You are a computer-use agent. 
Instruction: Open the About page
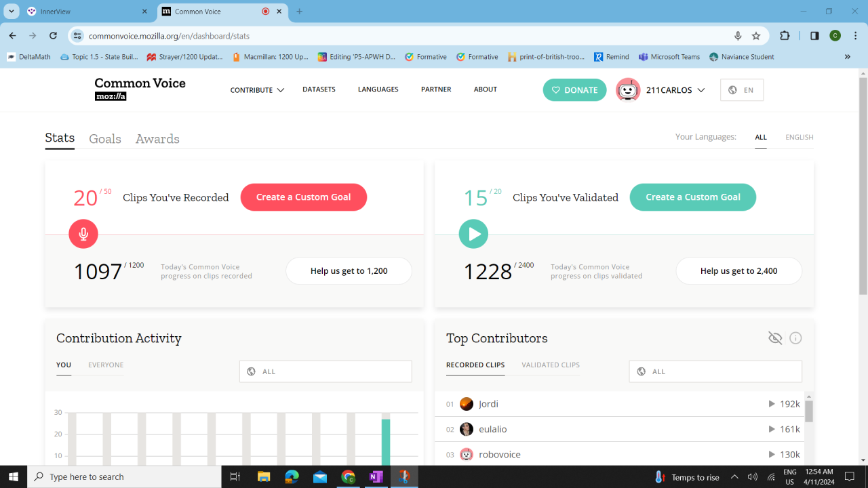(x=486, y=89)
